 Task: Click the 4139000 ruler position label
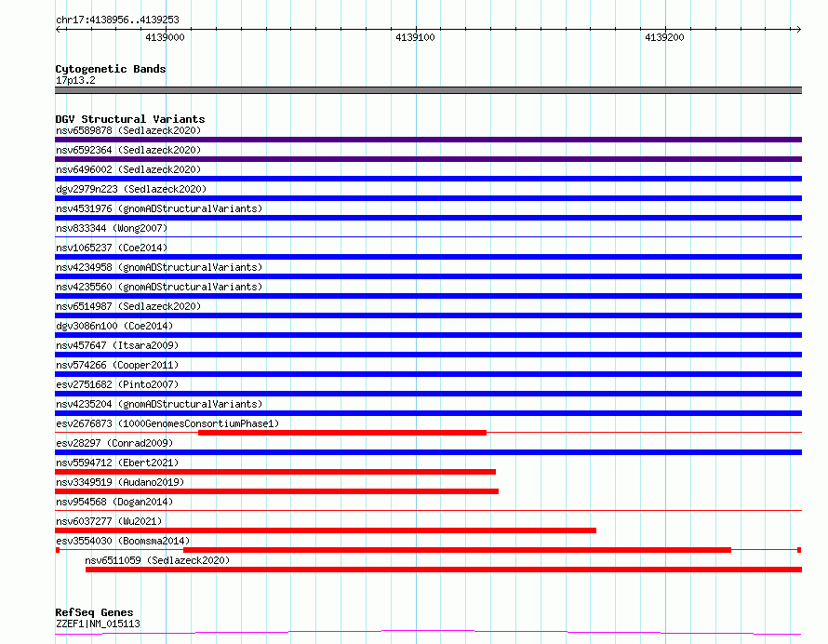click(x=165, y=37)
